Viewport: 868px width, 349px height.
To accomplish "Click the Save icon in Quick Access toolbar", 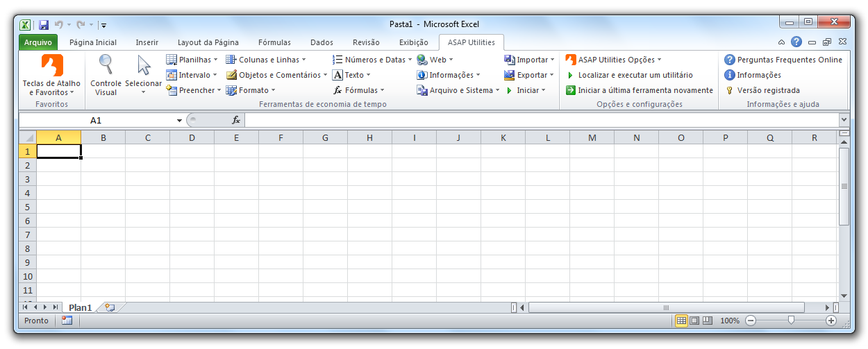I will [x=44, y=25].
